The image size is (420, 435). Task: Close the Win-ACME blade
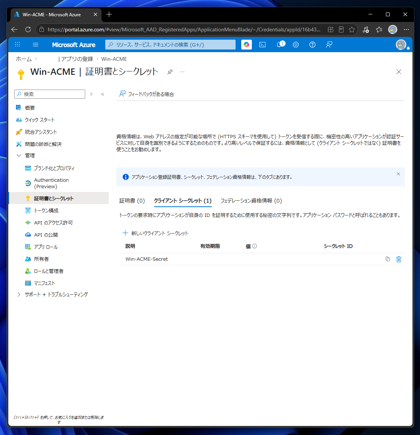click(x=399, y=72)
